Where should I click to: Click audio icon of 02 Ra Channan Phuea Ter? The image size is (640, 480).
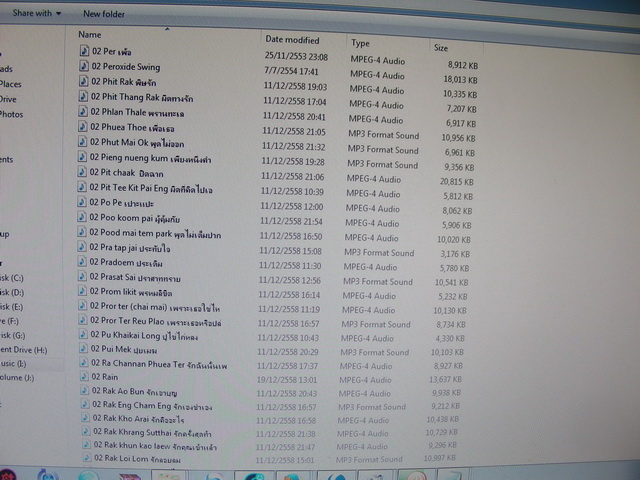point(84,362)
